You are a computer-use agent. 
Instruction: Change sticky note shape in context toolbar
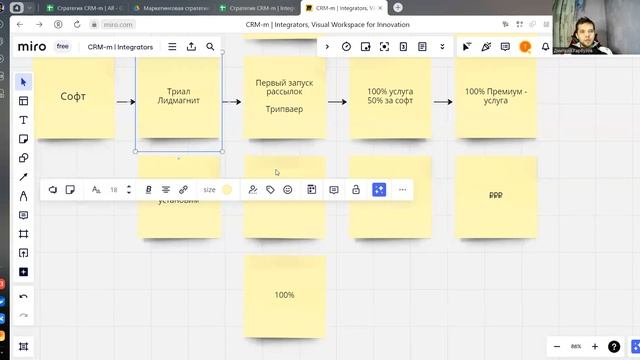click(x=70, y=189)
